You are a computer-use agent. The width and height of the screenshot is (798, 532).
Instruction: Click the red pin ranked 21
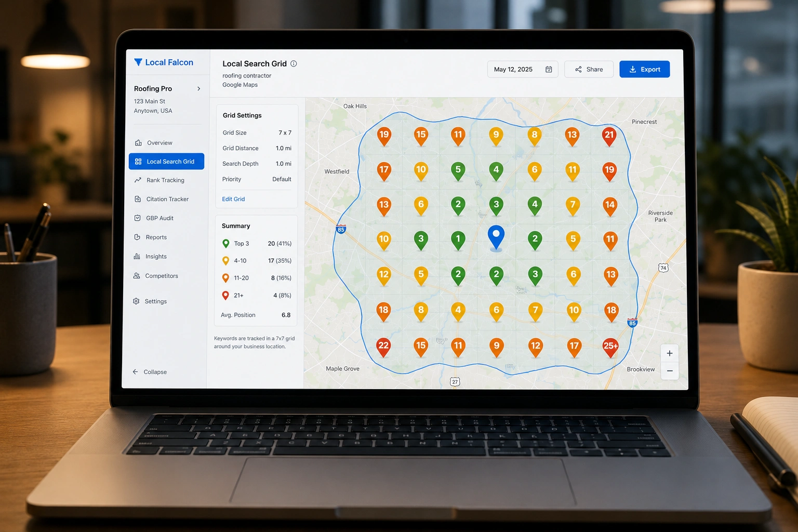pyautogui.click(x=609, y=137)
